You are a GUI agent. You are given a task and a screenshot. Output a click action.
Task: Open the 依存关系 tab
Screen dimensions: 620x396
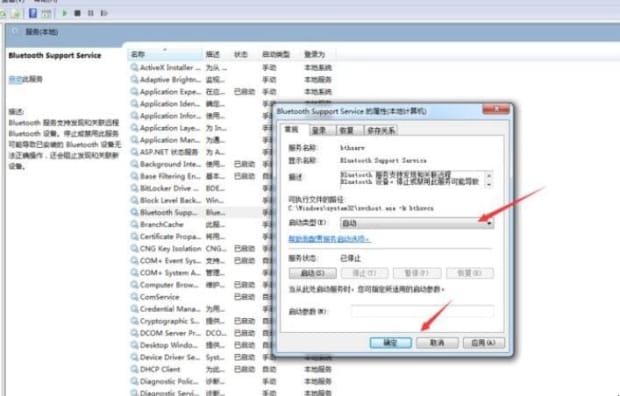[381, 130]
